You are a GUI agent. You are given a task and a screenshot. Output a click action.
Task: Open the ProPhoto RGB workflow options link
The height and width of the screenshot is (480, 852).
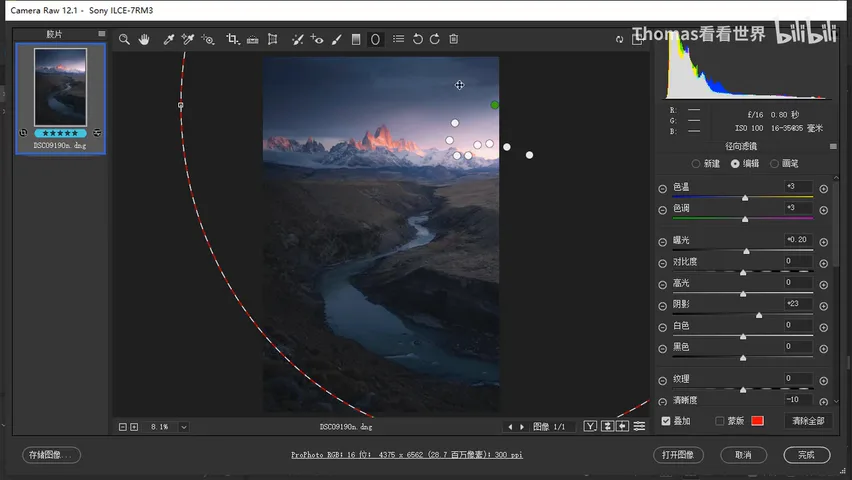[x=407, y=455]
